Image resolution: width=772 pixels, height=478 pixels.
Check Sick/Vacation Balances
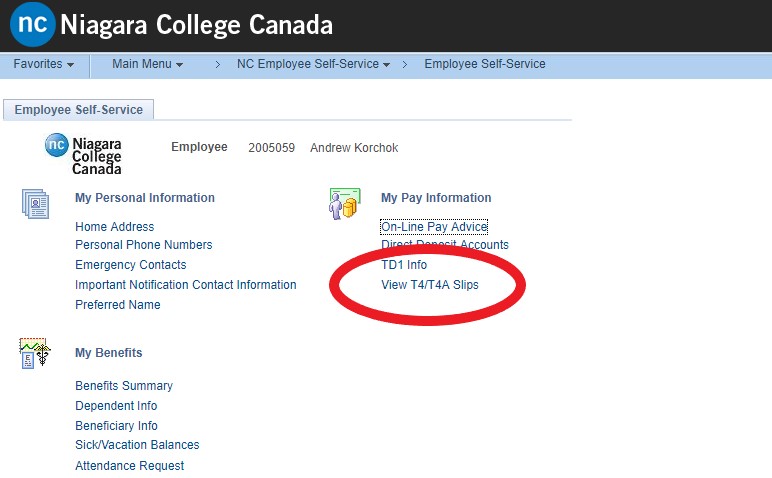coord(137,445)
